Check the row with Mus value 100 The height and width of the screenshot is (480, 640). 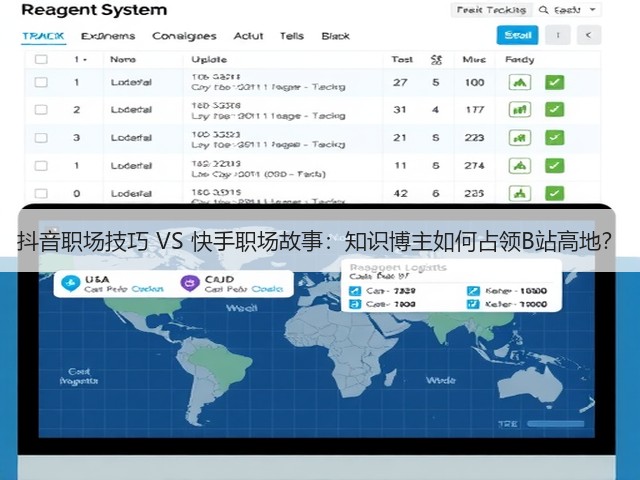click(41, 82)
